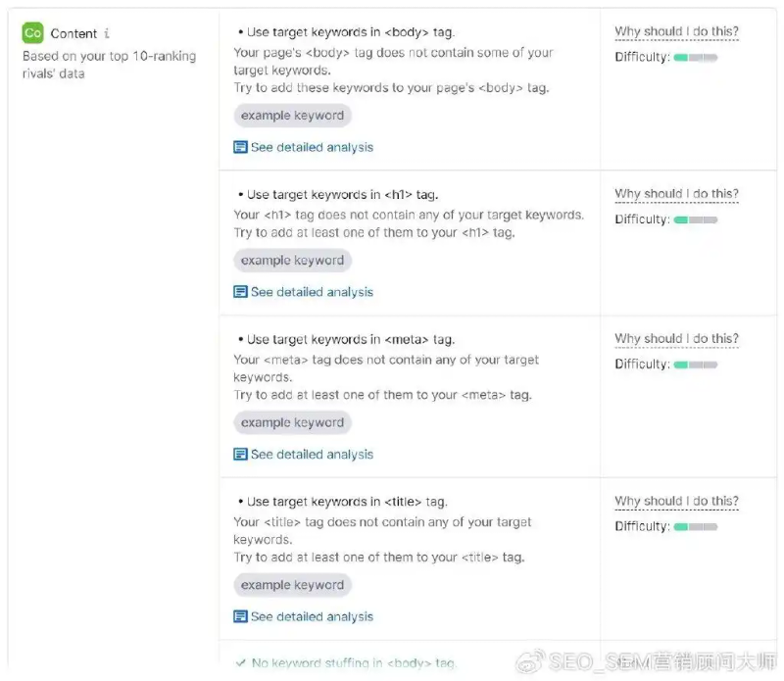Click the green checkmark for keyword stuffing
Viewport: 784px width, 681px height.
click(240, 663)
